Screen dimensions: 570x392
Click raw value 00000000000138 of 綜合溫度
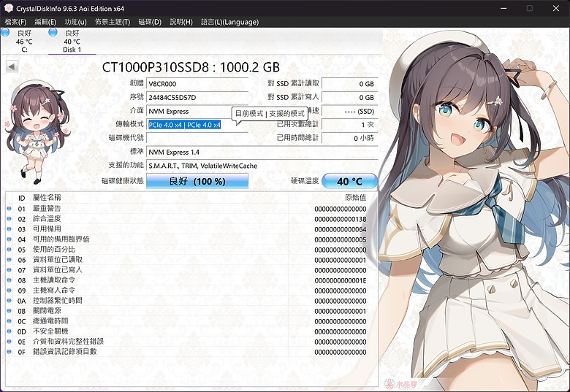341,219
